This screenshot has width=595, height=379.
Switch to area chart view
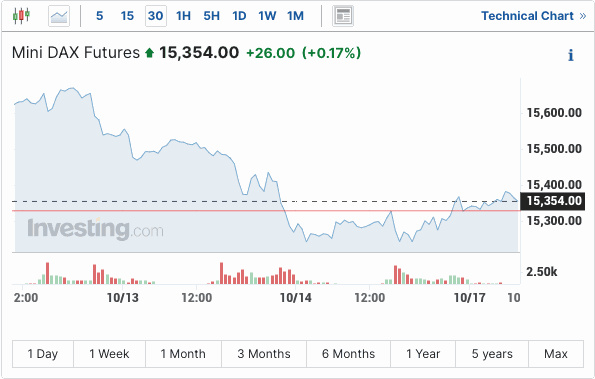tap(59, 16)
